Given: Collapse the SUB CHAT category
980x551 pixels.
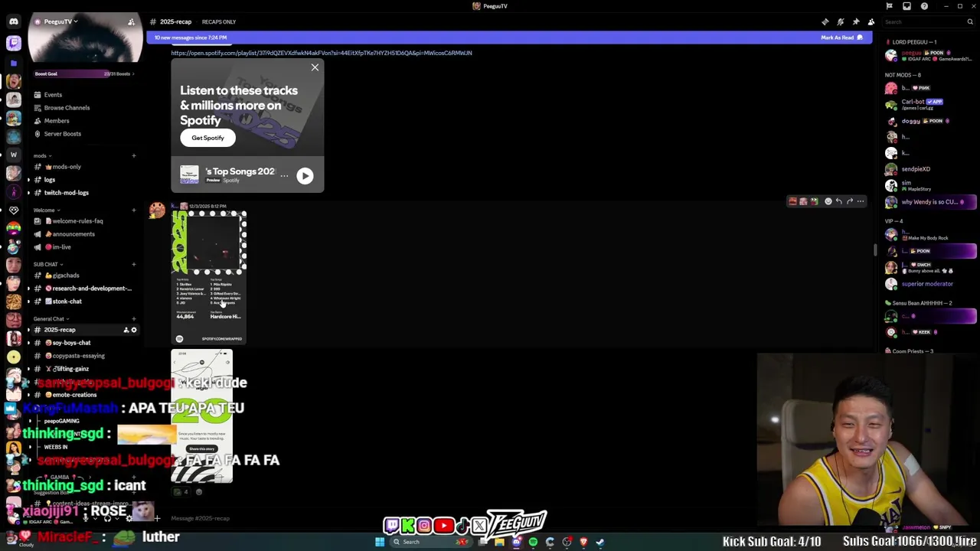Looking at the screenshot, I should [47, 264].
